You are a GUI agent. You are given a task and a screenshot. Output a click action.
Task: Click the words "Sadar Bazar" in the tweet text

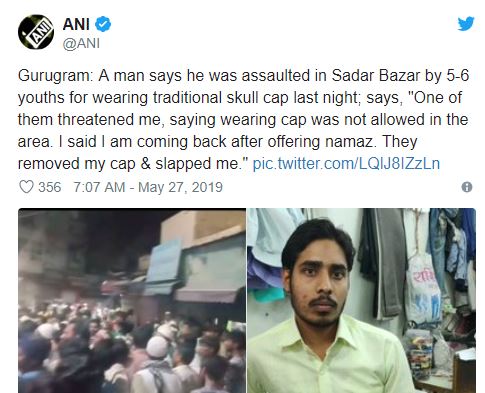(376, 76)
